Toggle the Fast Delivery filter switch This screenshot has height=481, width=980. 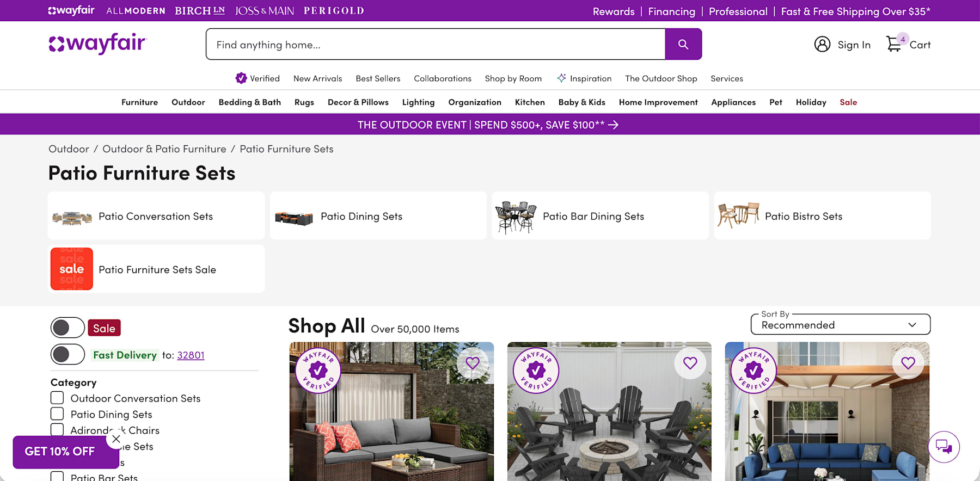click(68, 354)
